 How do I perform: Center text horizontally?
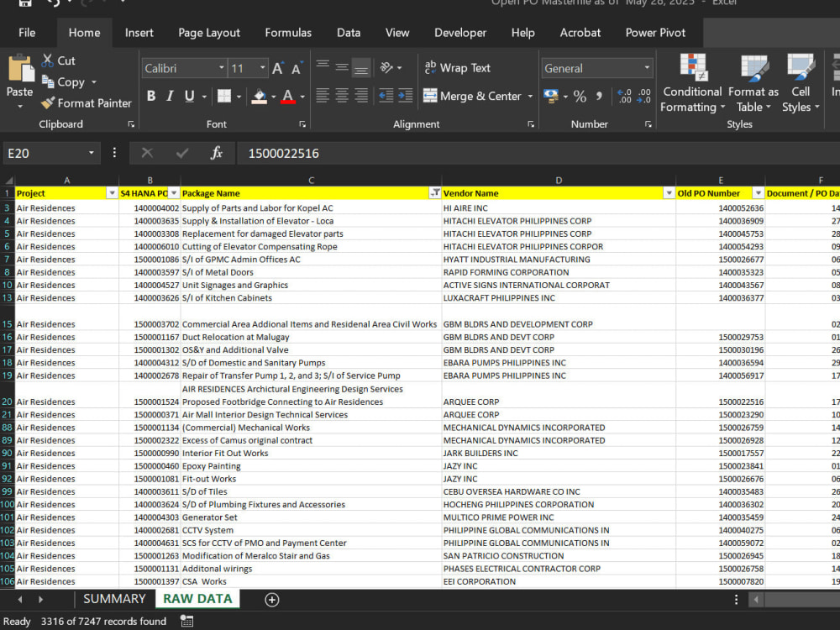point(342,96)
